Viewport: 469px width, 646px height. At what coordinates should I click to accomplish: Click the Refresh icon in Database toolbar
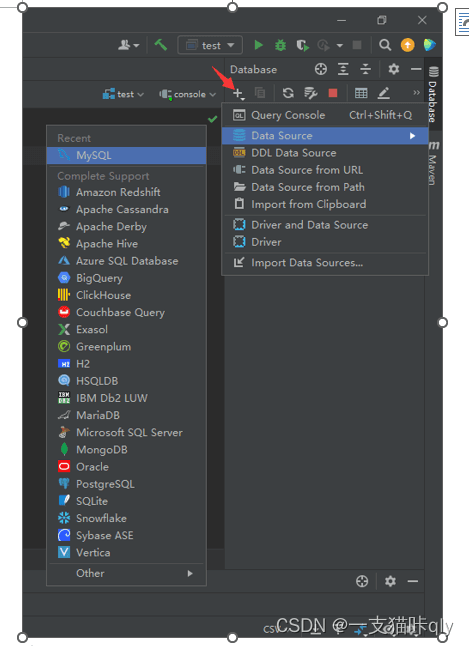[x=288, y=93]
